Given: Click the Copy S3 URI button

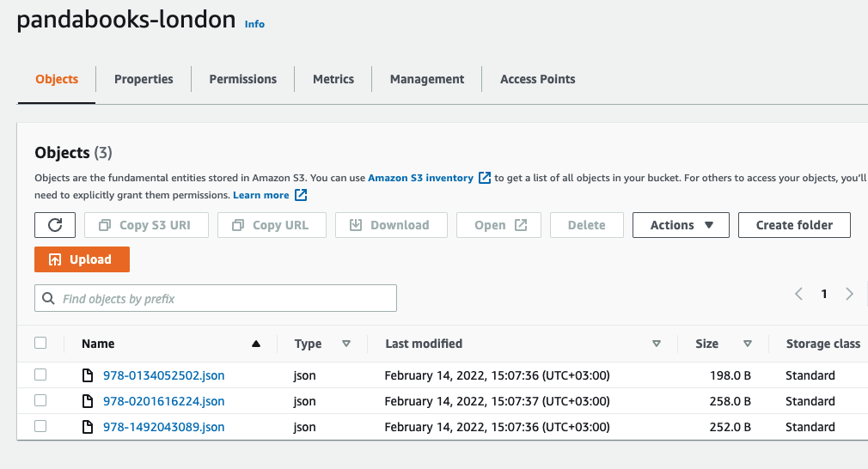Looking at the screenshot, I should (146, 225).
